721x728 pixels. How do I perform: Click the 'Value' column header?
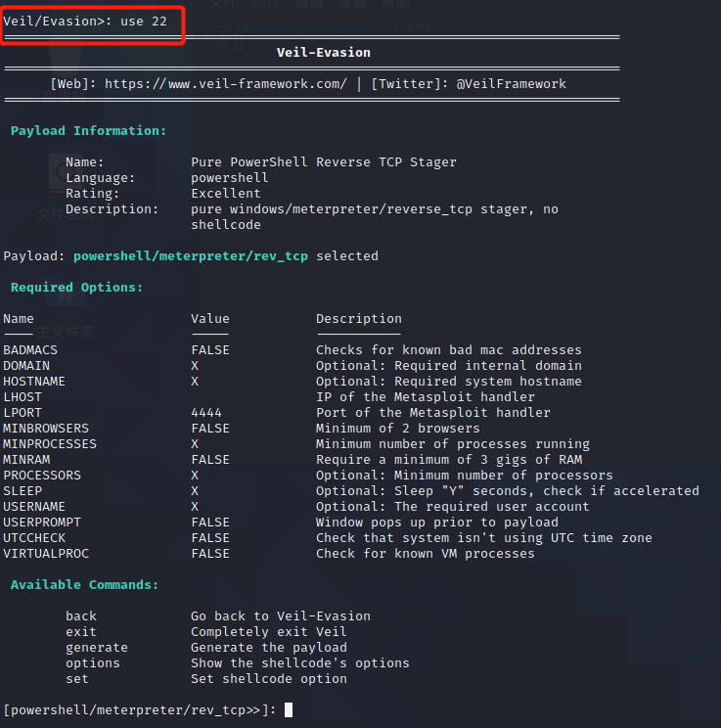(x=210, y=319)
